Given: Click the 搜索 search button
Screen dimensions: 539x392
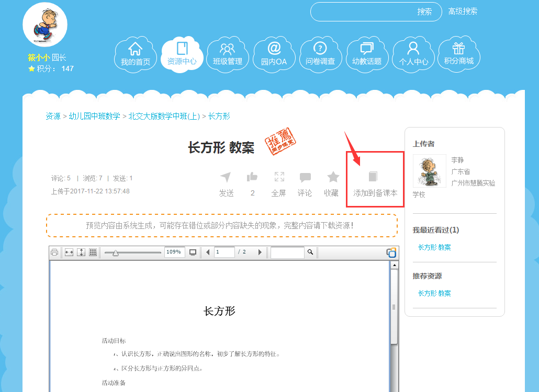Looking at the screenshot, I should (x=424, y=11).
